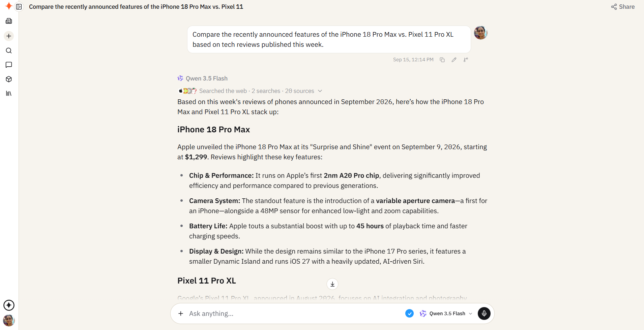Open the library books icon
The image size is (644, 330).
click(x=9, y=93)
